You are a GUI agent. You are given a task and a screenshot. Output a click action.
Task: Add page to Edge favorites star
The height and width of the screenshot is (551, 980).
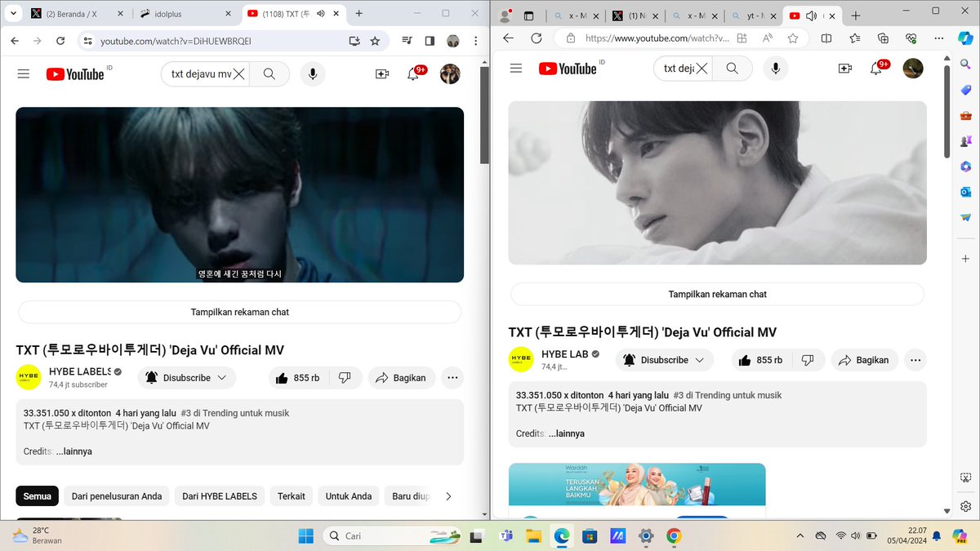pos(792,38)
